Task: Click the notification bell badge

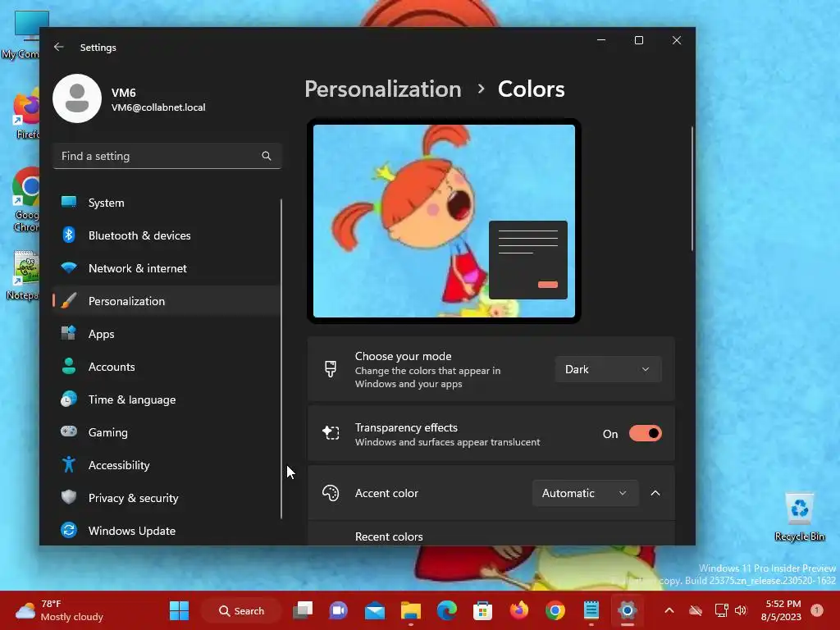Action: tap(817, 610)
